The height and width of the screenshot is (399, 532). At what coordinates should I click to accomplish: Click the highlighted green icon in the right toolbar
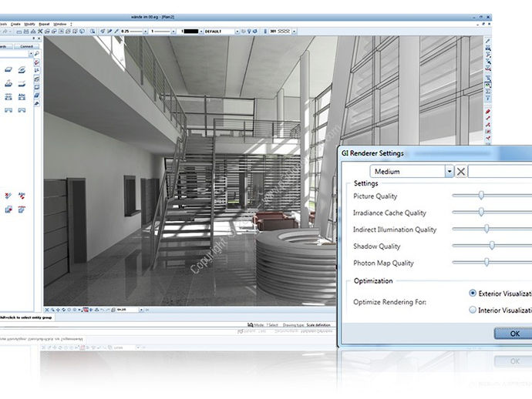click(487, 85)
